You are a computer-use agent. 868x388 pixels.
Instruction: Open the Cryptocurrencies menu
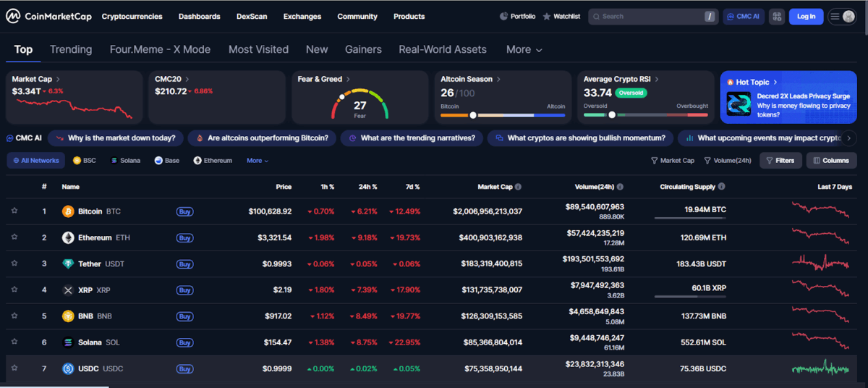pos(132,16)
